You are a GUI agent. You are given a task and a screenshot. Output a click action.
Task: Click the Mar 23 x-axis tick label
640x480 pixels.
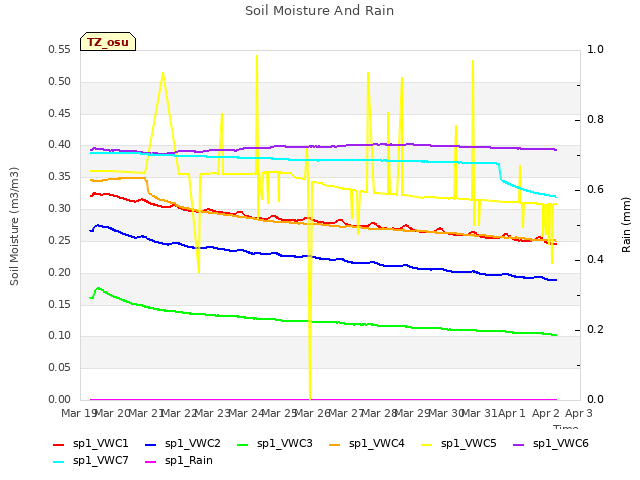[212, 413]
